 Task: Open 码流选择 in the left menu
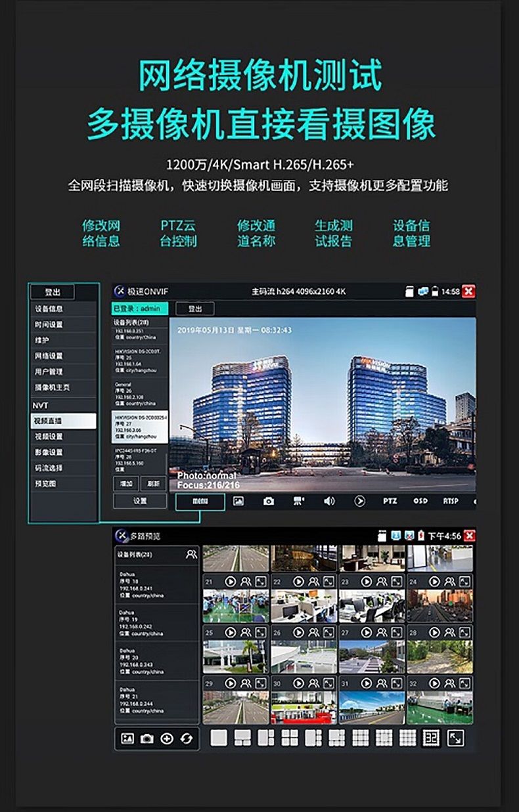click(x=63, y=468)
